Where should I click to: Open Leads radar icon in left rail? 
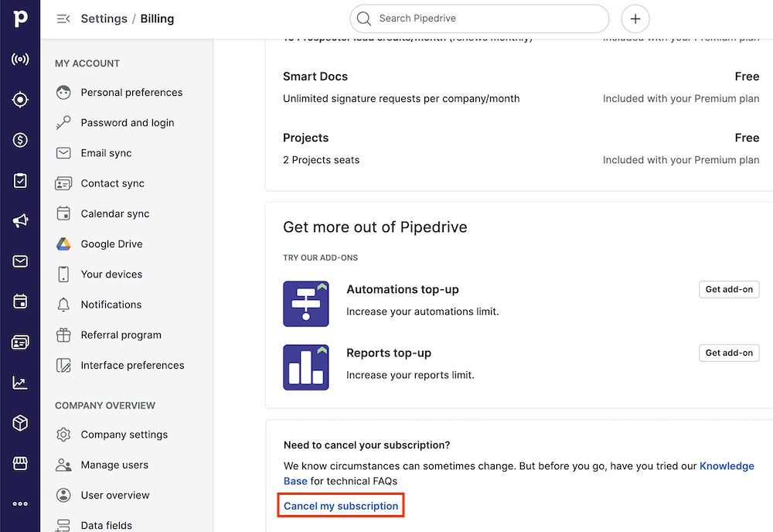tap(20, 60)
